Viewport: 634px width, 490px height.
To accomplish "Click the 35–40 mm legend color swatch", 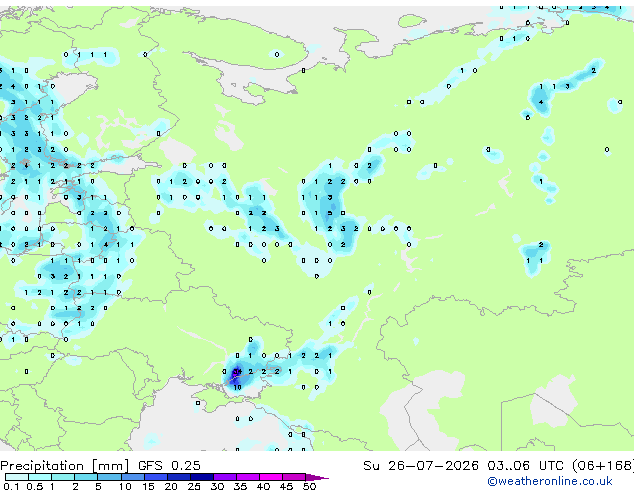I will tap(247, 477).
